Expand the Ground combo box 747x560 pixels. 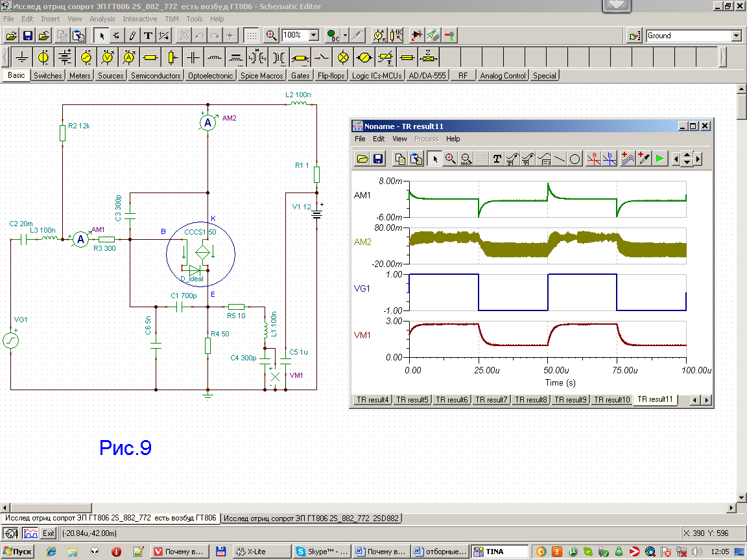pyautogui.click(x=736, y=36)
